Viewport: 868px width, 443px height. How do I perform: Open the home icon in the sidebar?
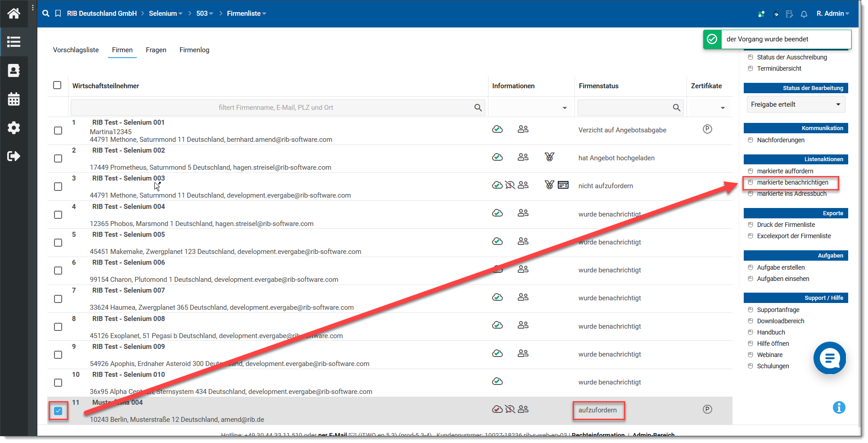tap(14, 14)
